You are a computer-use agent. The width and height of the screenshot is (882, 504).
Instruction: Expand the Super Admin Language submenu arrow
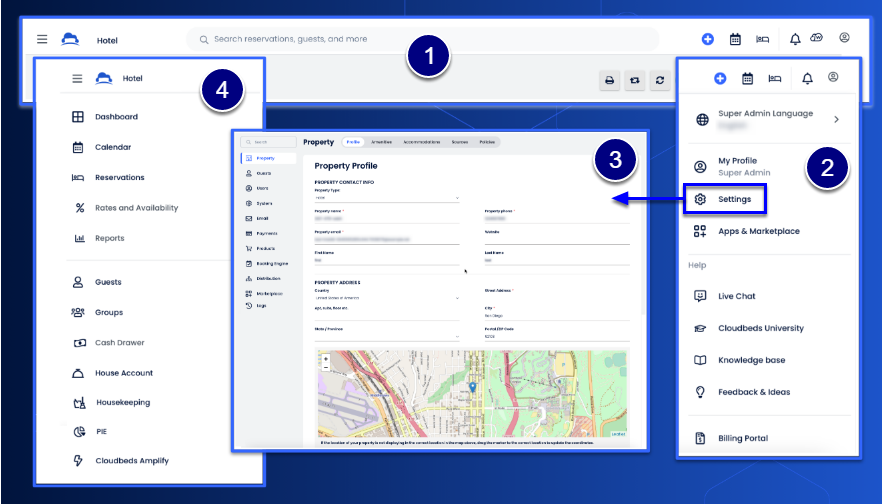point(836,119)
